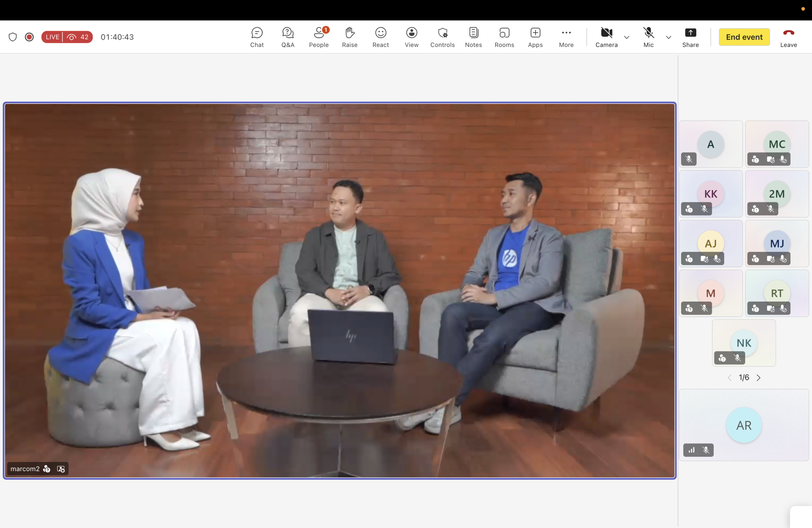Raise your hand
Image resolution: width=812 pixels, height=528 pixels.
pos(349,37)
